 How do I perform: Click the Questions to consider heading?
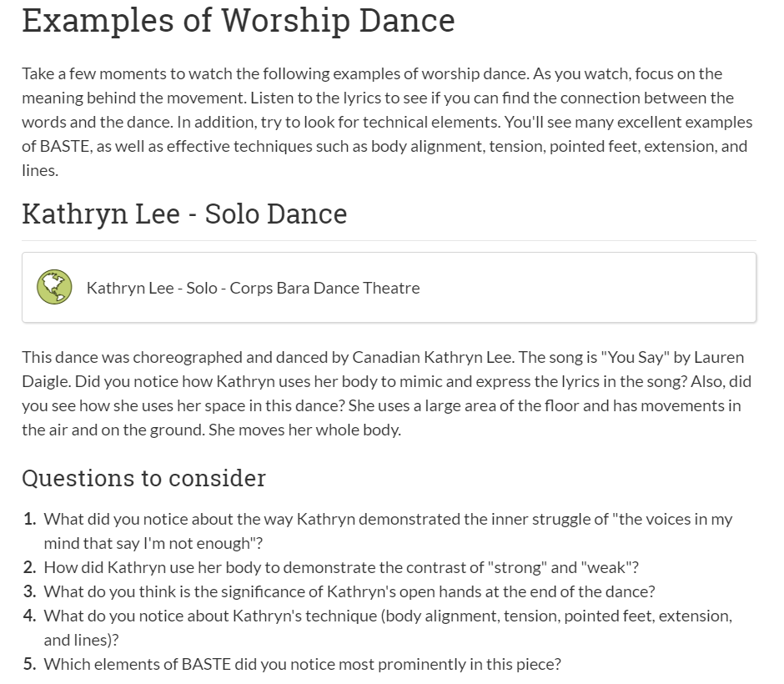pyautogui.click(x=144, y=478)
